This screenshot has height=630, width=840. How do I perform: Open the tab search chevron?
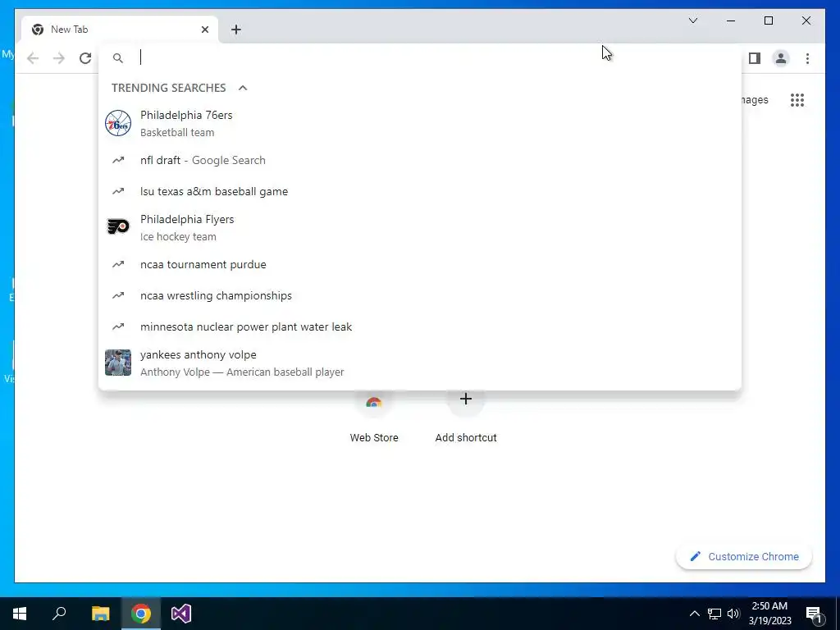tap(692, 21)
